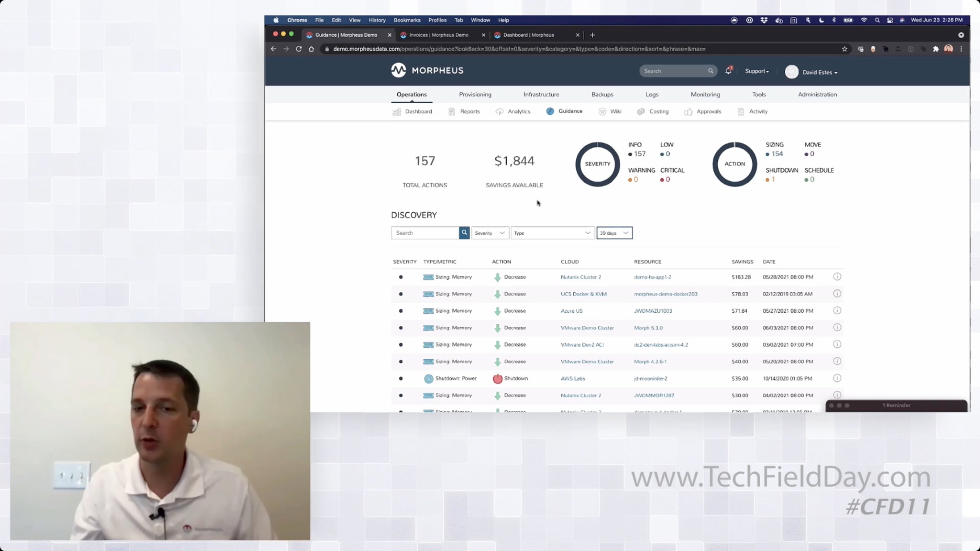Open the Operations main tab
980x551 pixels.
click(x=412, y=94)
